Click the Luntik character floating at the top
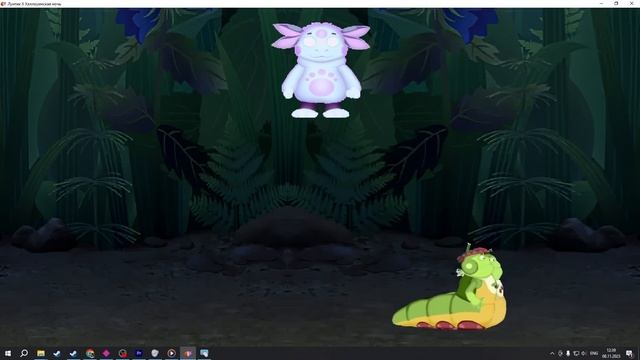This screenshot has height=360, width=640. [x=321, y=70]
